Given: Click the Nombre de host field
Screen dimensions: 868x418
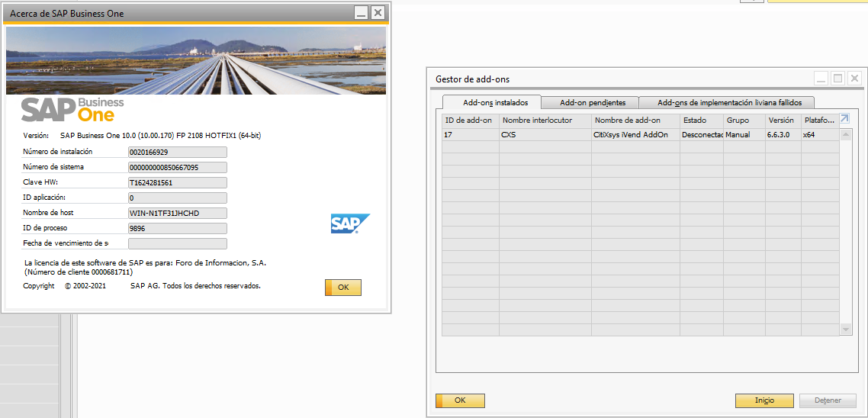Looking at the screenshot, I should (177, 213).
